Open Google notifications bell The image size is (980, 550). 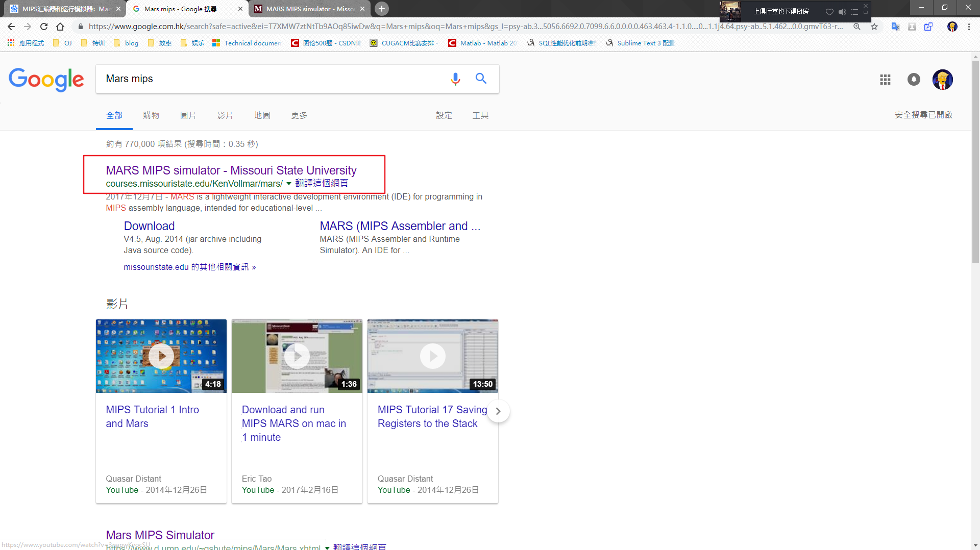914,80
